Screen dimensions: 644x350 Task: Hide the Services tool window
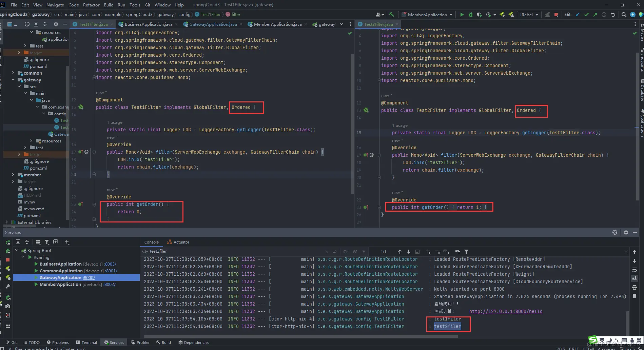pyautogui.click(x=635, y=232)
